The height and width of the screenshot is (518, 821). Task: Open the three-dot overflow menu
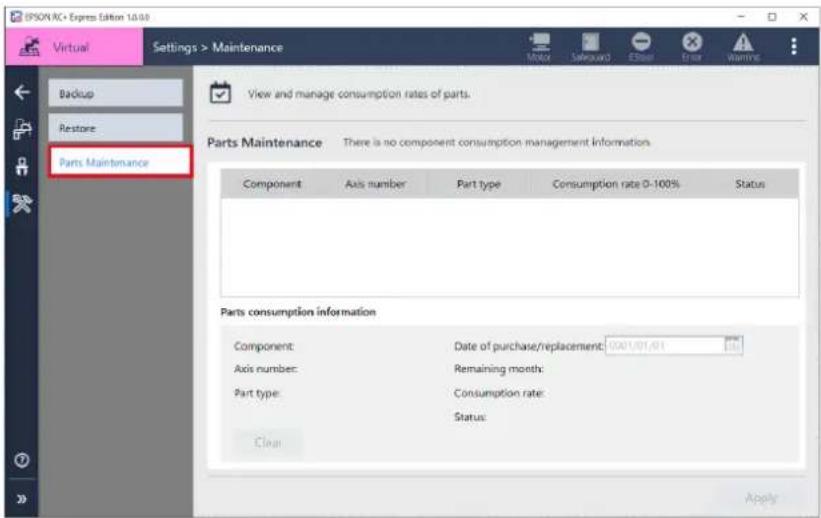click(794, 46)
